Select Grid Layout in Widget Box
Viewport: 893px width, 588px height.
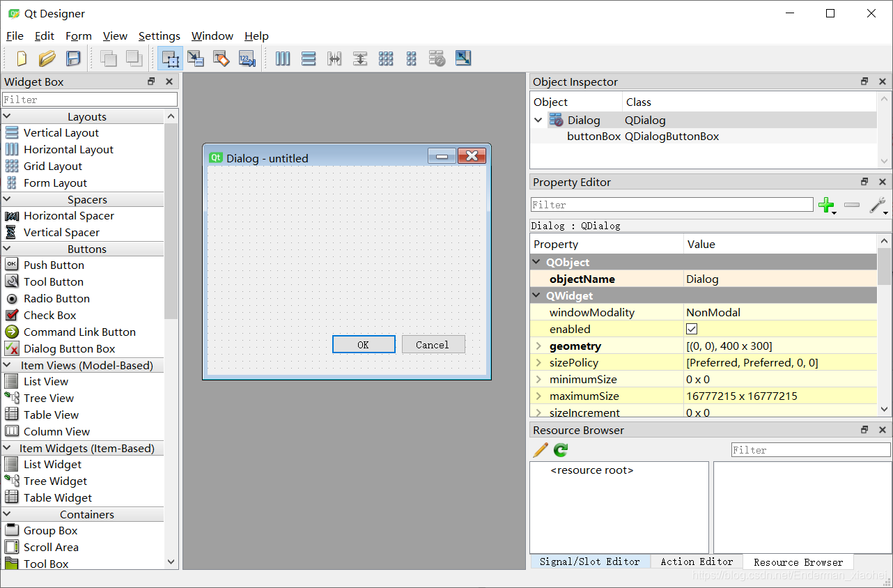tap(53, 166)
